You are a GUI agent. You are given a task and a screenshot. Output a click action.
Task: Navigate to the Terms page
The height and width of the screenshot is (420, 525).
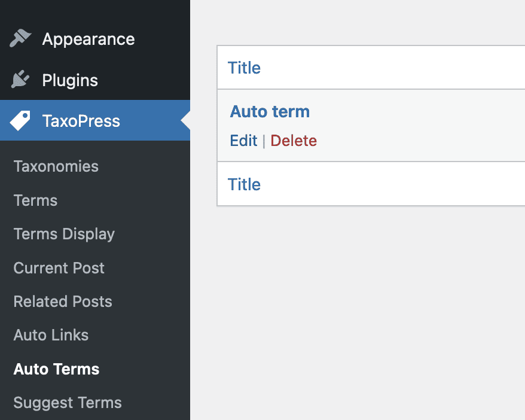[x=35, y=200]
